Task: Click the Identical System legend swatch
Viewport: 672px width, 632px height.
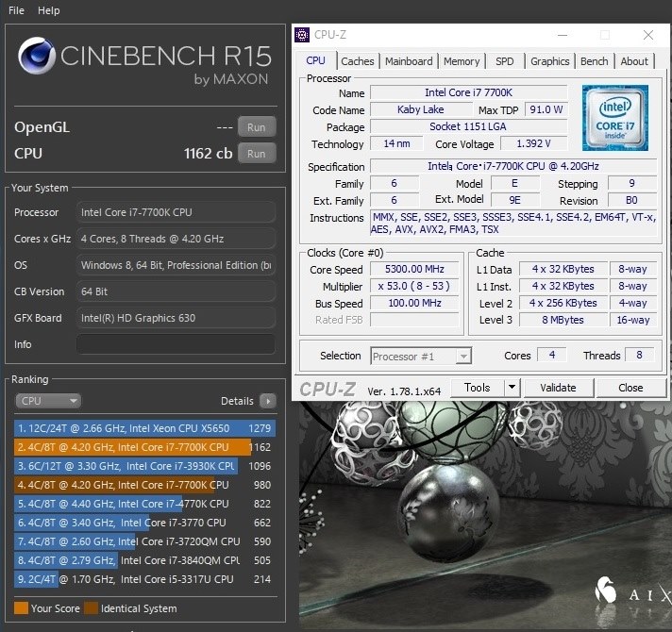Action: 91,608
